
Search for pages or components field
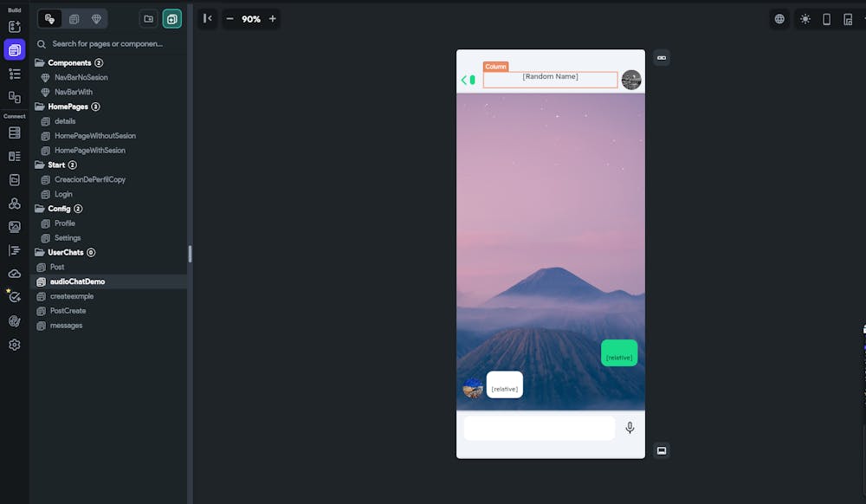click(109, 43)
